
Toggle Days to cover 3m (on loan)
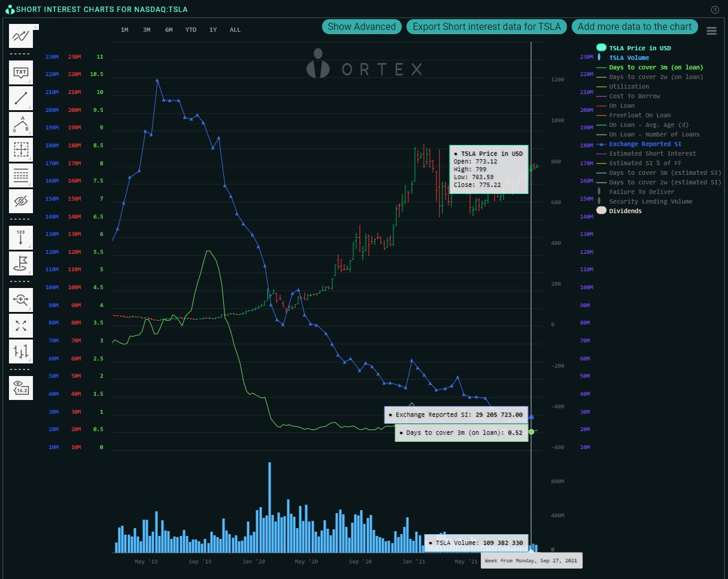pyautogui.click(x=650, y=67)
